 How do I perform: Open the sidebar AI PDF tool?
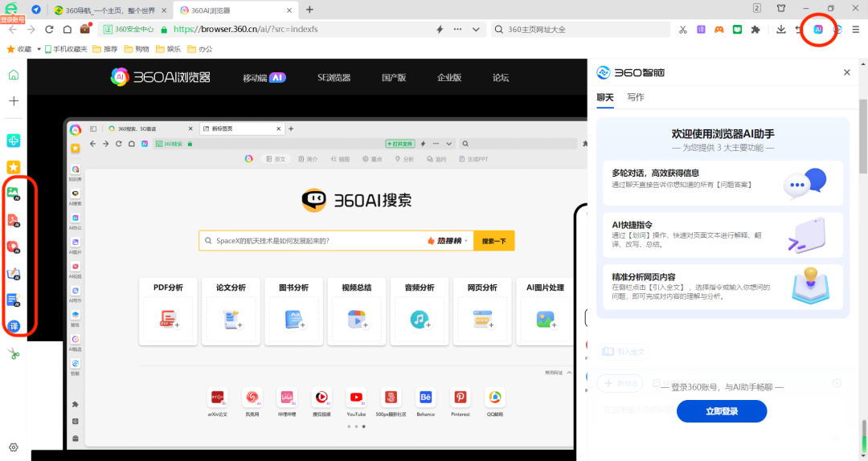tap(14, 219)
